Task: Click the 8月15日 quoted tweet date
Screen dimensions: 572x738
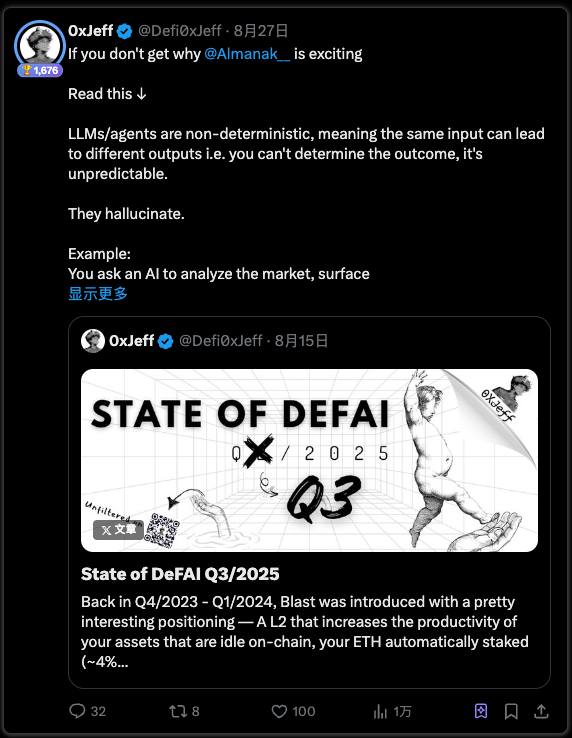Action: (x=301, y=341)
